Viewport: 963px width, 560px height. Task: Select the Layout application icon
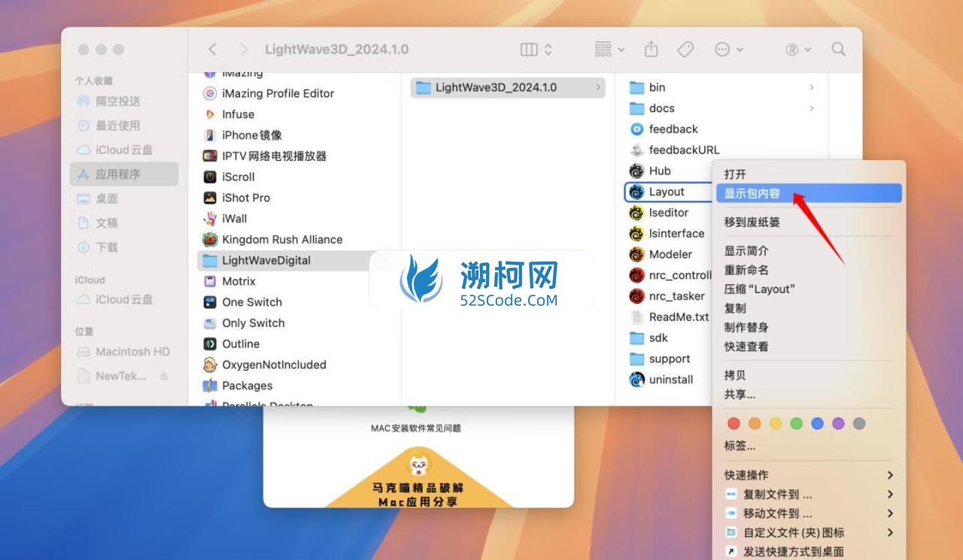pyautogui.click(x=636, y=192)
